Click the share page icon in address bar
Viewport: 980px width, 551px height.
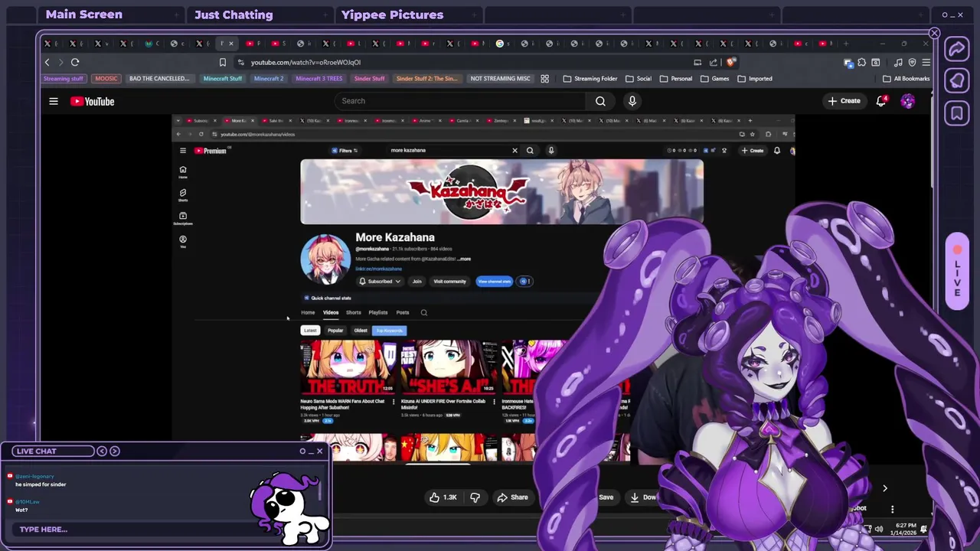pos(714,62)
